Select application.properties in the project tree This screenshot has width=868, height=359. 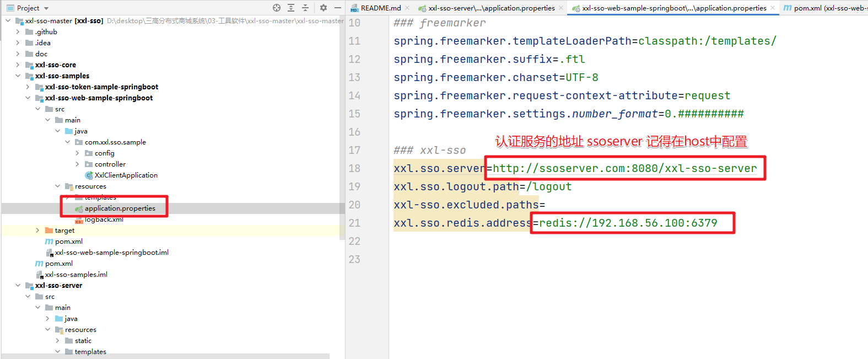coord(120,208)
